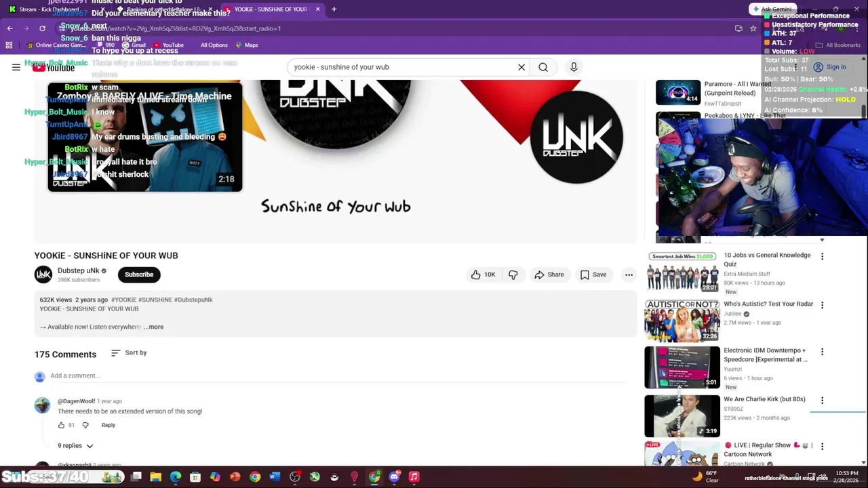Open the round uNk Dubstep channel watermark

click(x=576, y=137)
